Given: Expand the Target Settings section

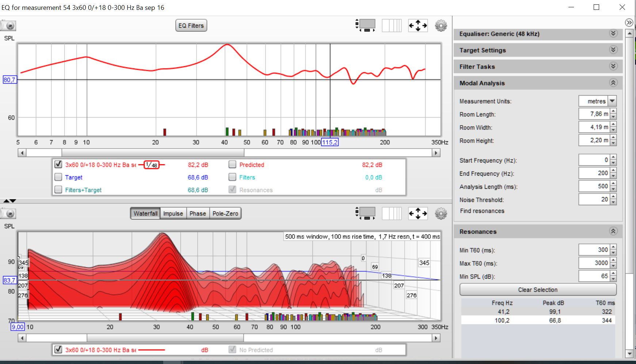Looking at the screenshot, I should tap(613, 50).
